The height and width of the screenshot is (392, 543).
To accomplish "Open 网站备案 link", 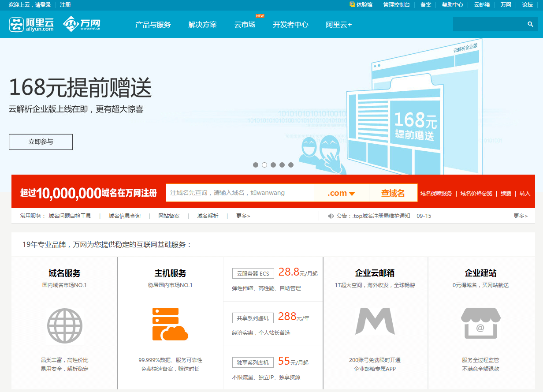I will tap(169, 216).
